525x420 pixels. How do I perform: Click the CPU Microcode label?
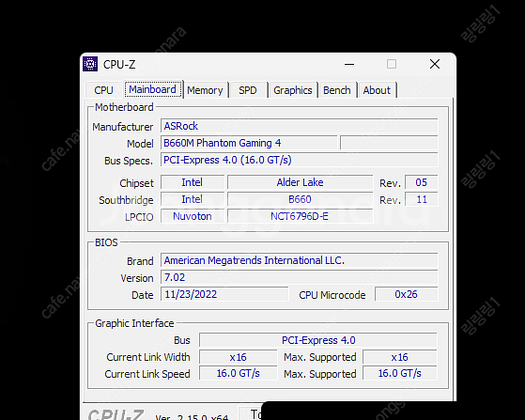[332, 295]
